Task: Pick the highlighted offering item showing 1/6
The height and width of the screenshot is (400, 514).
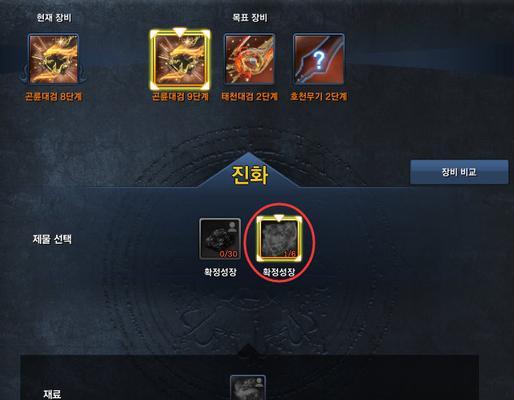Action: (279, 239)
